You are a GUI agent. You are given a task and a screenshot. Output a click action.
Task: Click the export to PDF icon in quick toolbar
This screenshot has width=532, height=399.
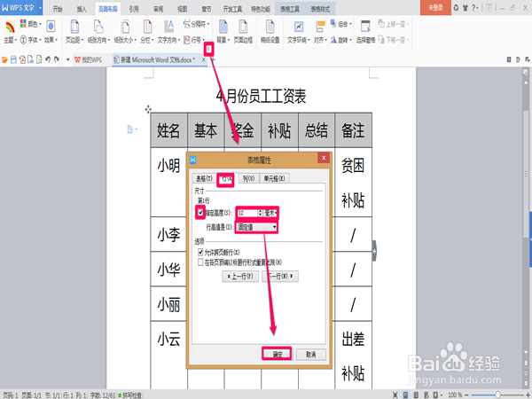click(x=22, y=59)
